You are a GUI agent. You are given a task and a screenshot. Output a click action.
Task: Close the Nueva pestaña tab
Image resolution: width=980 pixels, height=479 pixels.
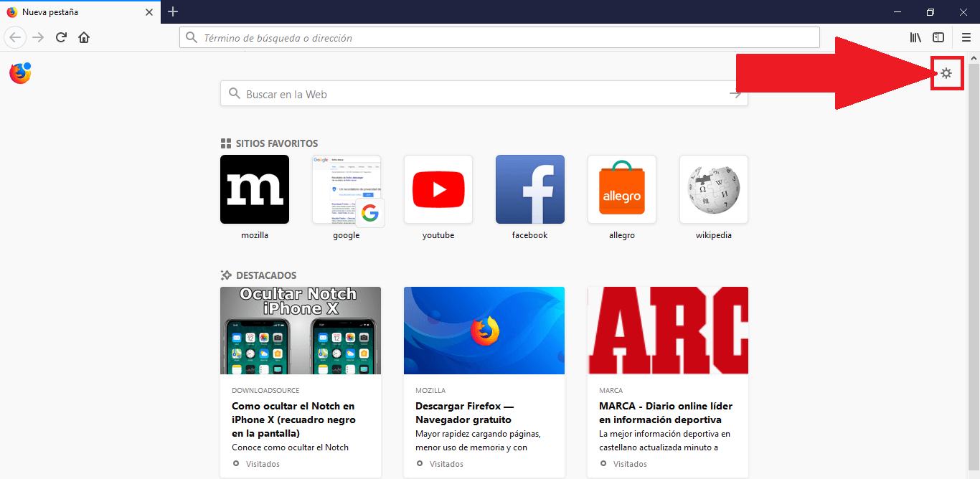coord(149,12)
